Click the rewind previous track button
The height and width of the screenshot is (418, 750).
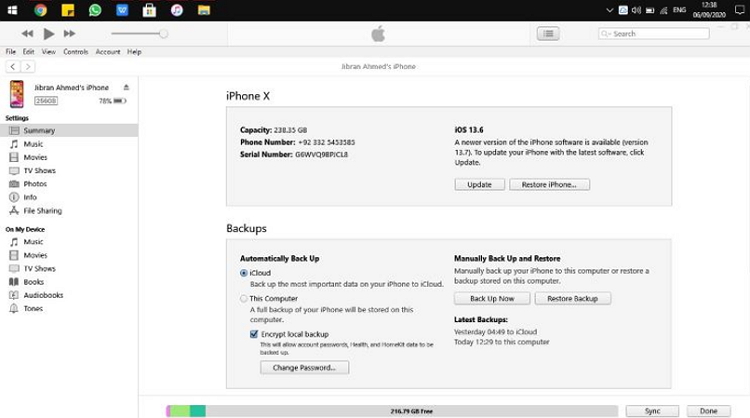[x=27, y=33]
